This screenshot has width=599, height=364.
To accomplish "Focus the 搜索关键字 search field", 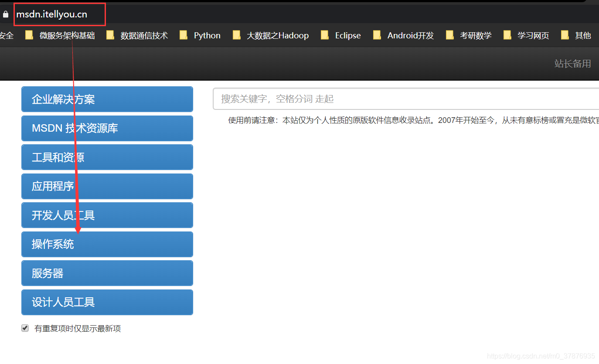I will [406, 99].
